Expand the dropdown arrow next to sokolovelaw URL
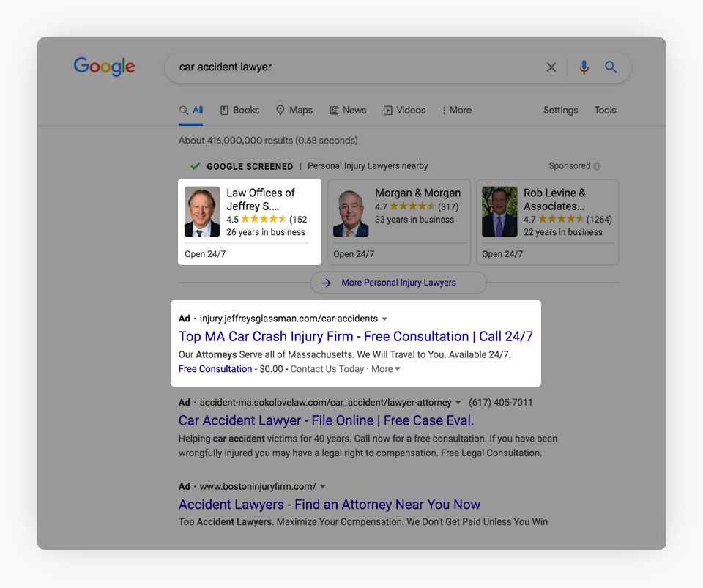703x588 pixels. pyautogui.click(x=458, y=403)
